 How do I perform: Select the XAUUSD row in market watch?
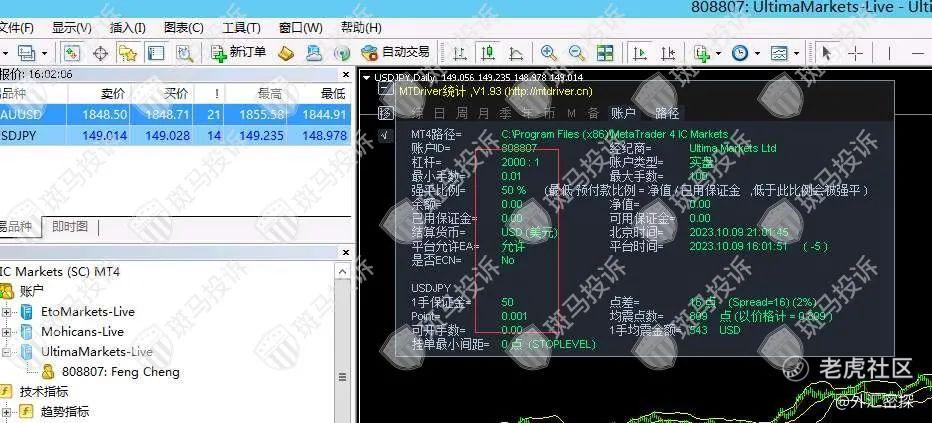175,115
